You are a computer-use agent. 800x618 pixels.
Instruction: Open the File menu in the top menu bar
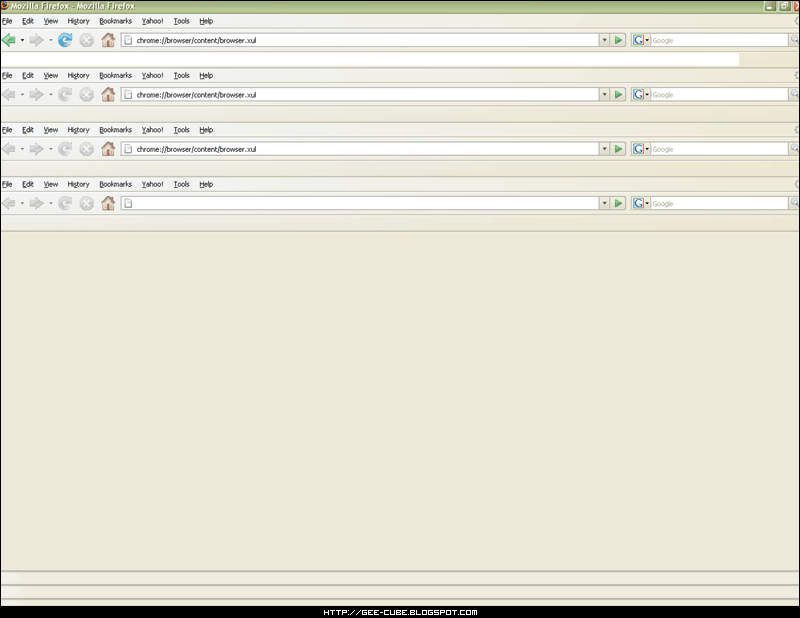[7, 21]
